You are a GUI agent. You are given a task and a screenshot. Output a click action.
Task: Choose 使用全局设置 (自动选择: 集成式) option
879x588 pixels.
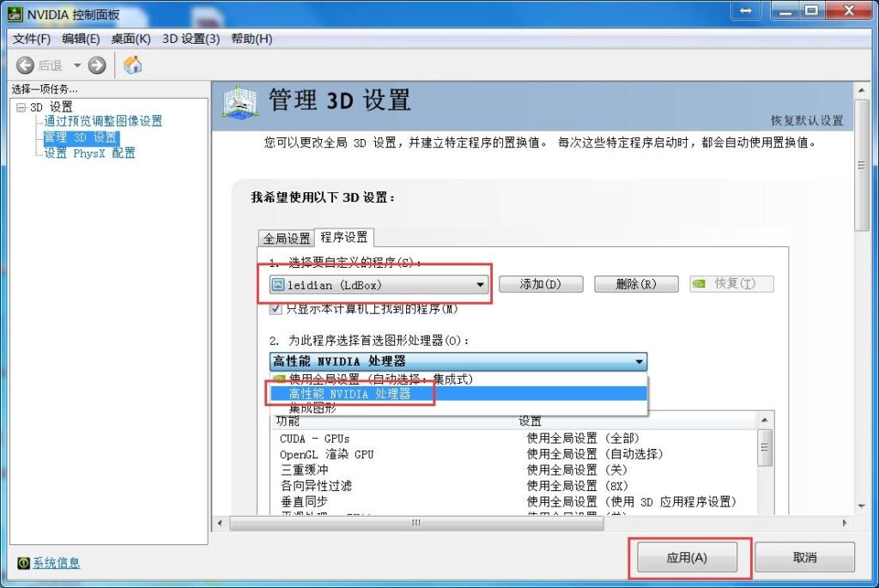click(458, 379)
